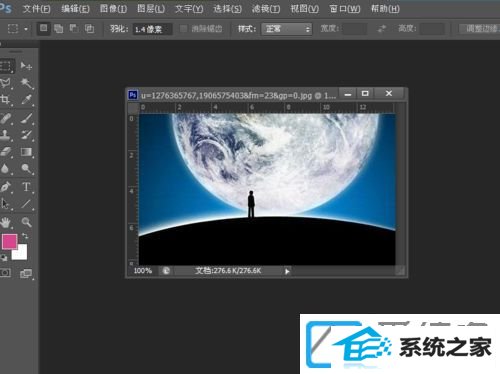Click the 调整边缘 button
Viewport: 500px width, 374px height.
pos(480,29)
